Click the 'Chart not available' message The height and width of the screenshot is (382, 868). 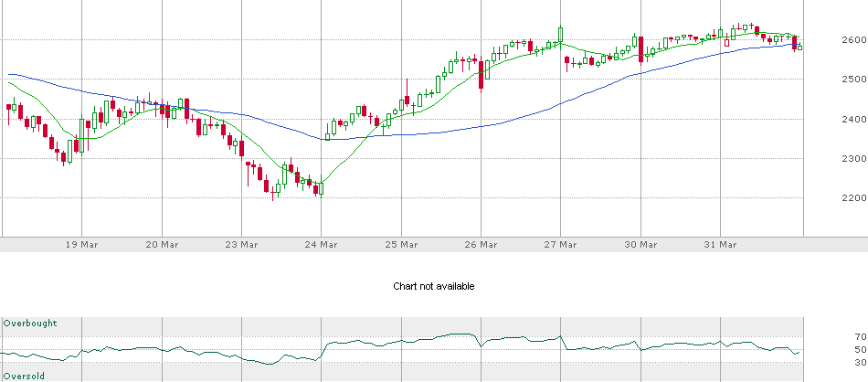click(x=434, y=286)
